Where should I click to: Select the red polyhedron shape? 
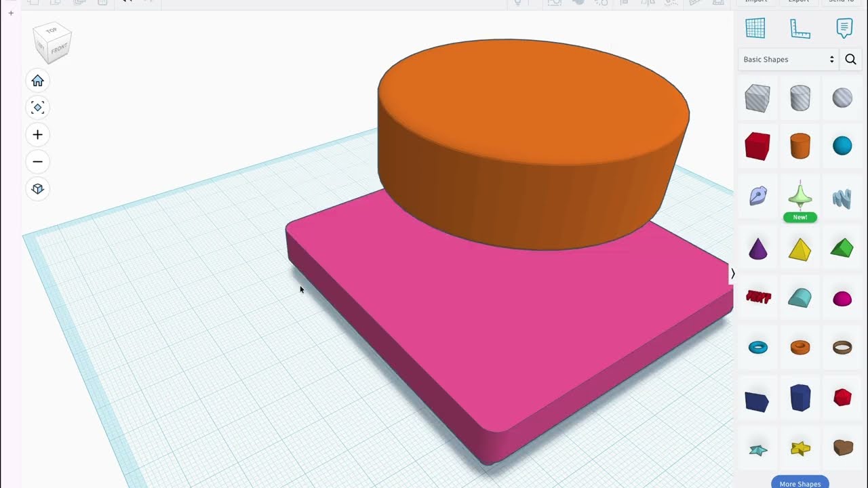click(x=842, y=397)
